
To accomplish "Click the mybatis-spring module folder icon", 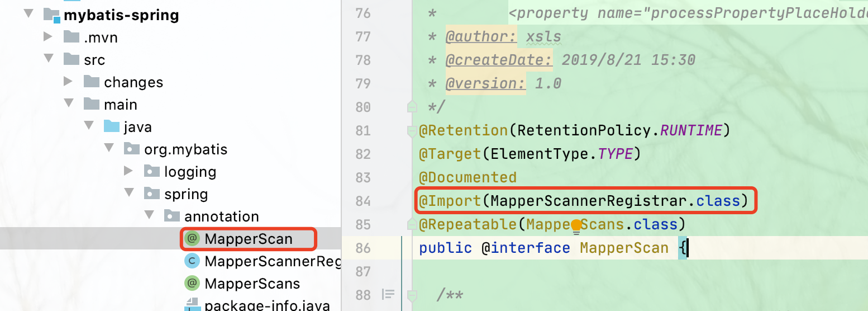I will [52, 15].
